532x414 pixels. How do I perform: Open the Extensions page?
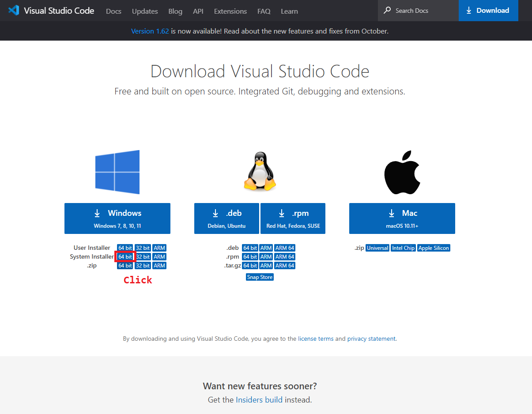[230, 11]
